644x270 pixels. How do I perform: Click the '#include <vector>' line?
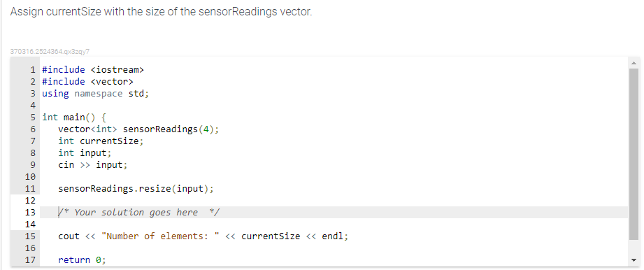(x=88, y=82)
